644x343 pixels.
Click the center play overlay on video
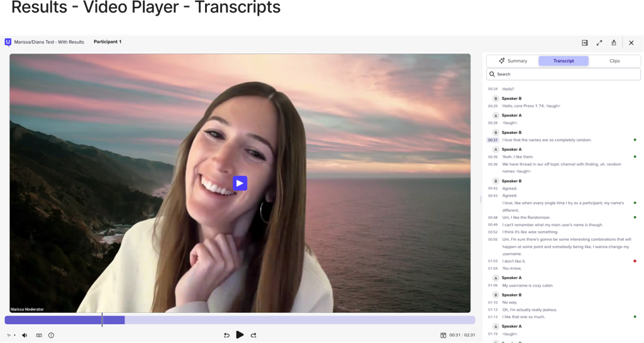(240, 183)
